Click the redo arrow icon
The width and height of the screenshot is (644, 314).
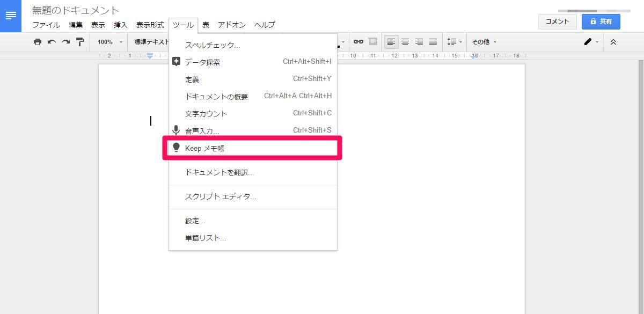pyautogui.click(x=65, y=42)
